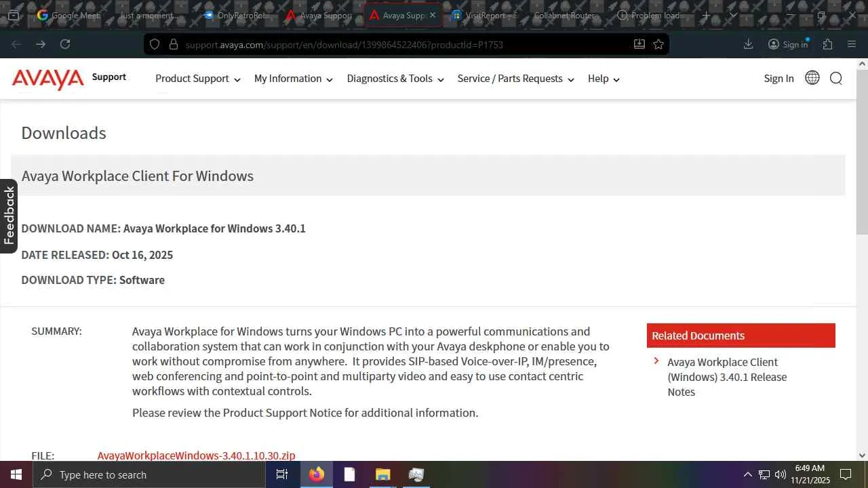The height and width of the screenshot is (488, 868).
Task: Reload the page with the refresh icon
Action: 65,44
